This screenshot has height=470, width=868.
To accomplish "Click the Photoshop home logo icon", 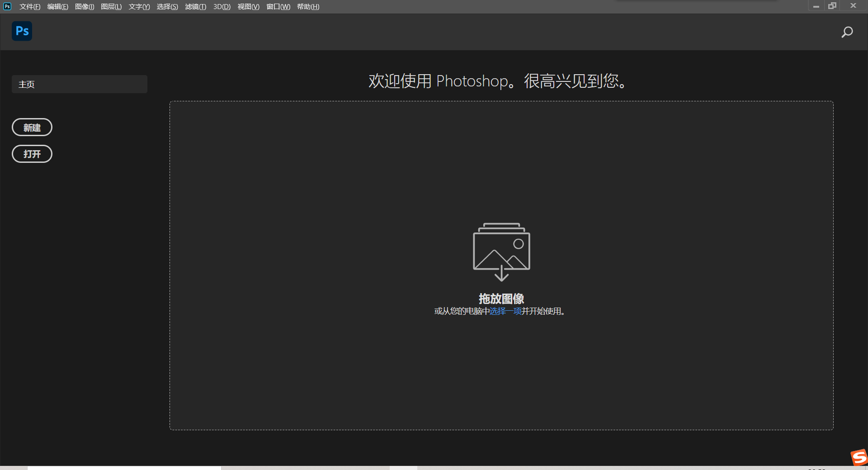I will coord(22,31).
